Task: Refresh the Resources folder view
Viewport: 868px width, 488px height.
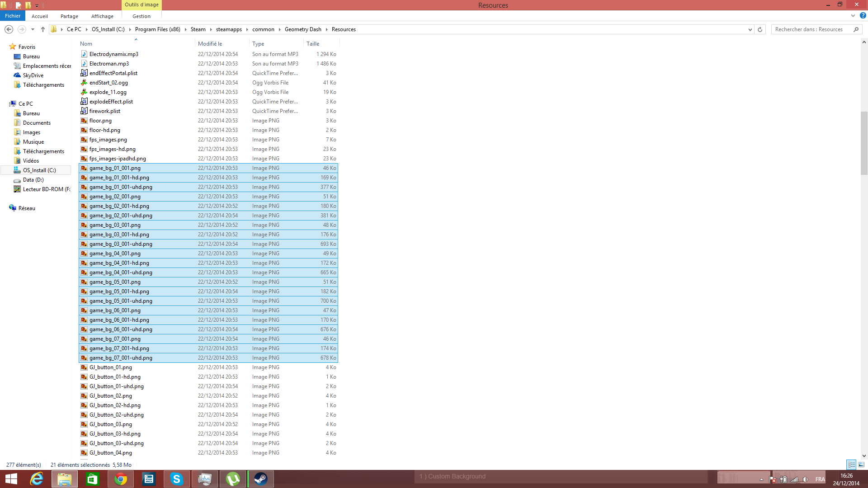Action: [760, 29]
